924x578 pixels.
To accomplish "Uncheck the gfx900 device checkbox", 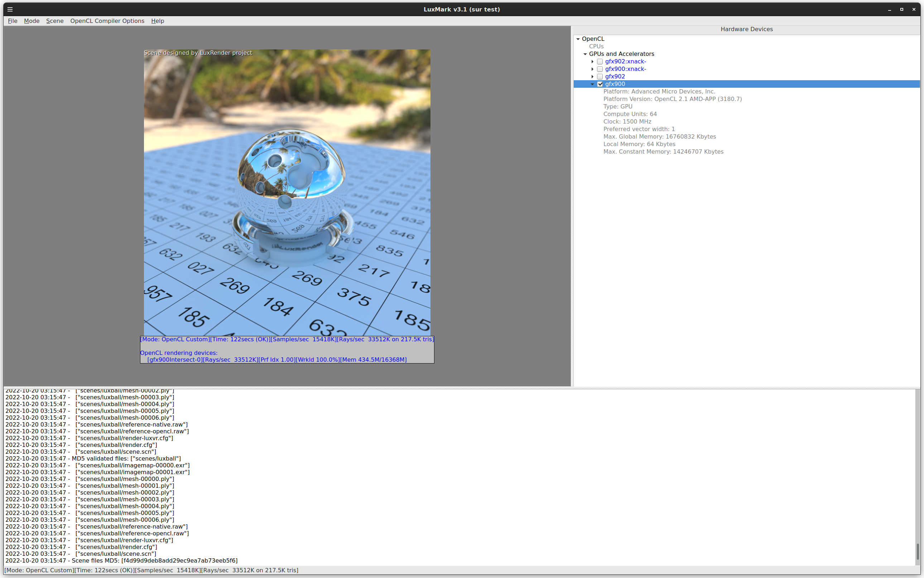I will pyautogui.click(x=600, y=84).
